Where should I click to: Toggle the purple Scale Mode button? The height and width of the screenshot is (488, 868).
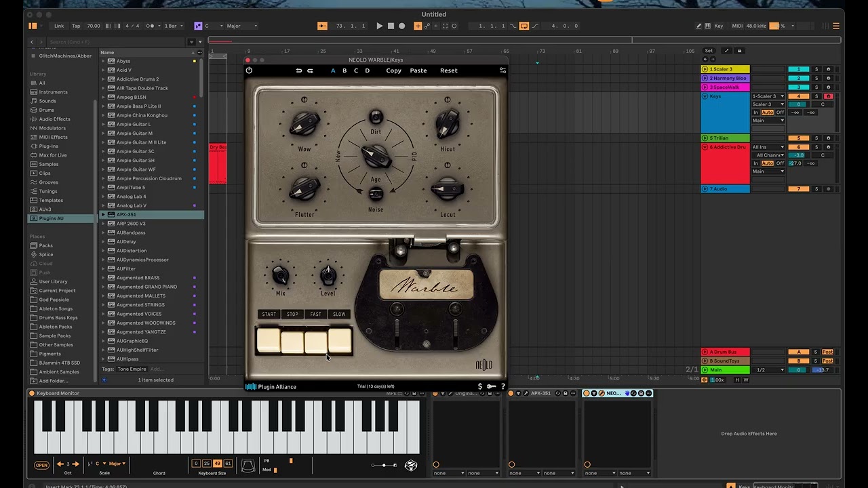pyautogui.click(x=198, y=26)
